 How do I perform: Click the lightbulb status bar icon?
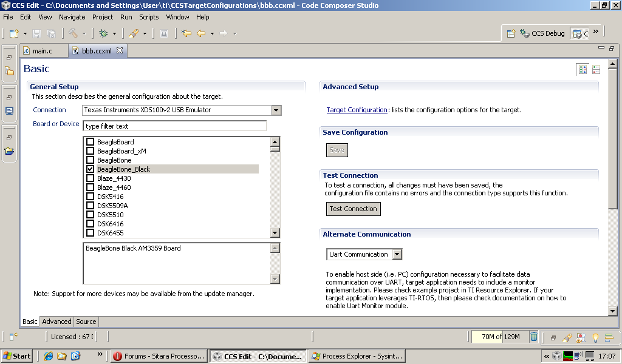[x=595, y=337]
